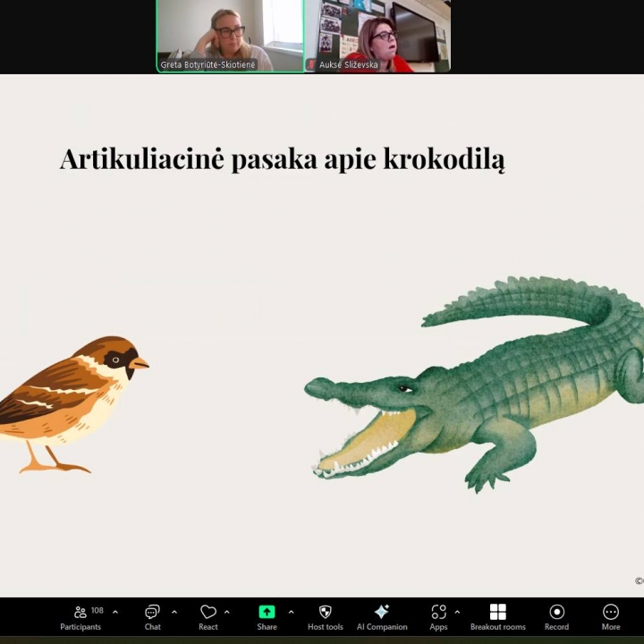Open the Chat panel
The height and width of the screenshot is (644, 644).
tap(152, 617)
